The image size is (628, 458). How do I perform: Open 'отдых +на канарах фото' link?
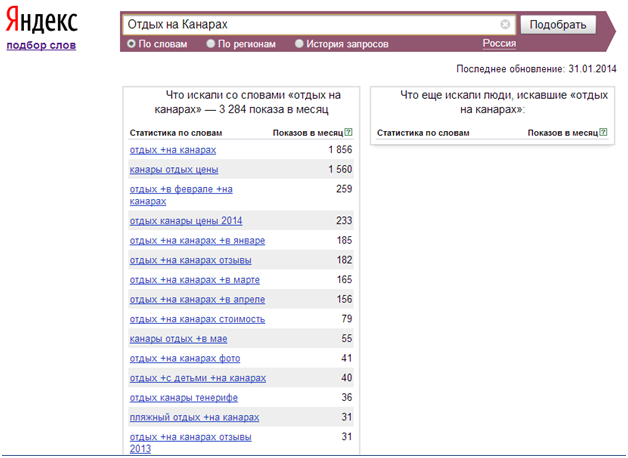coord(185,358)
